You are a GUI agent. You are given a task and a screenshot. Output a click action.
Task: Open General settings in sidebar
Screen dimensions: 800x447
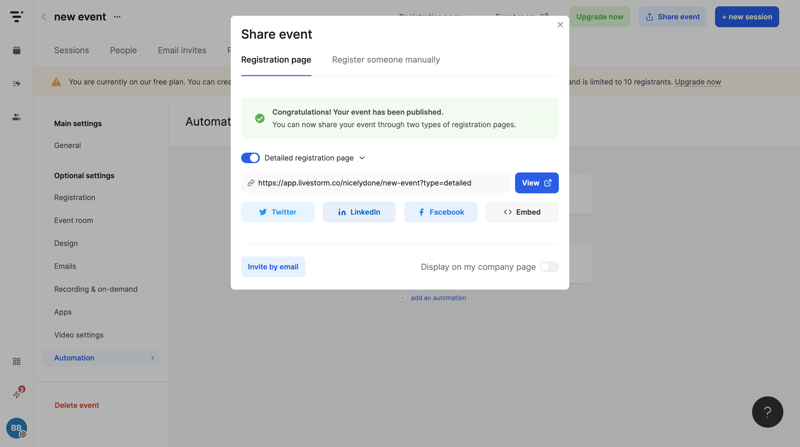67,145
